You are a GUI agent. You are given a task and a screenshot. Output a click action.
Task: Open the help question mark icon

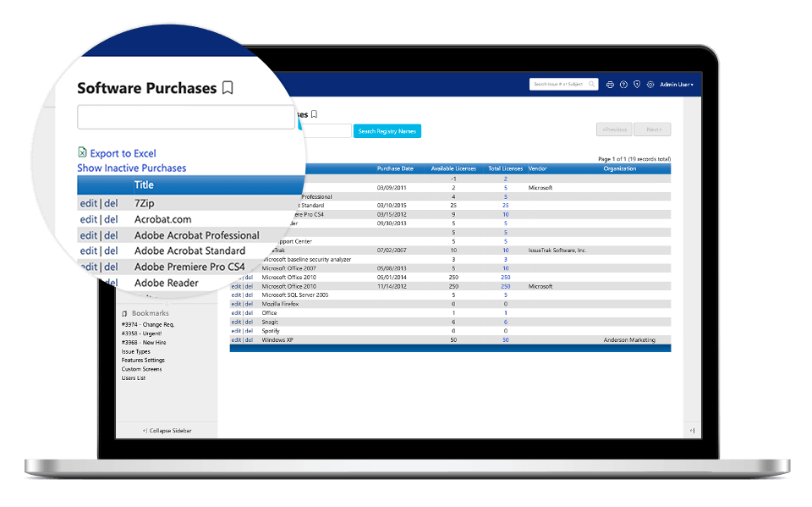click(623, 85)
